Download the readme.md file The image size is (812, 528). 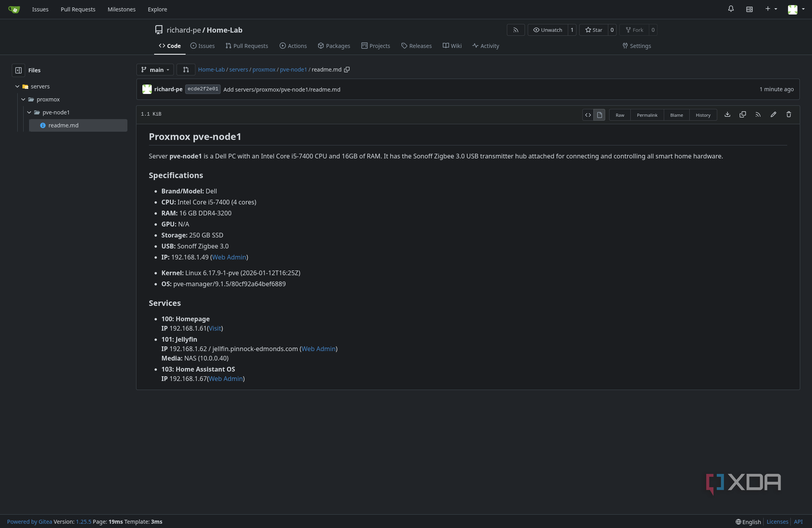727,115
